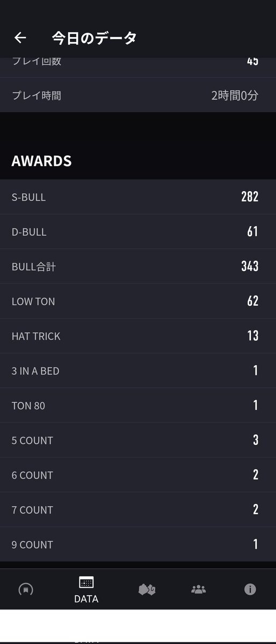Open the map locations icon
The height and width of the screenshot is (644, 276).
(147, 590)
